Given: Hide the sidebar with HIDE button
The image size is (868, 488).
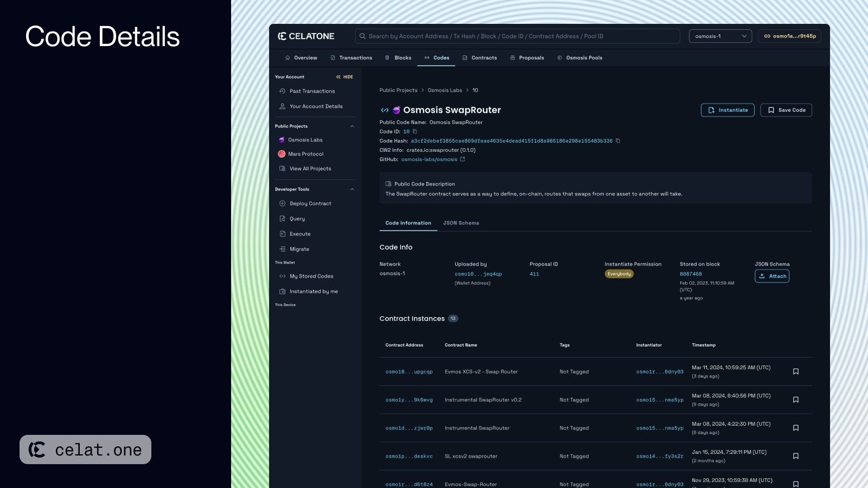Looking at the screenshot, I should point(344,77).
